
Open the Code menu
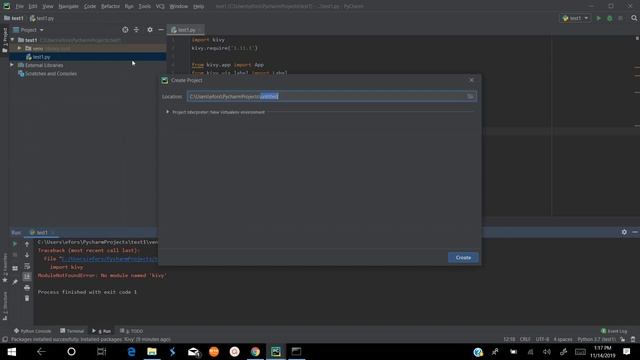pyautogui.click(x=90, y=7)
